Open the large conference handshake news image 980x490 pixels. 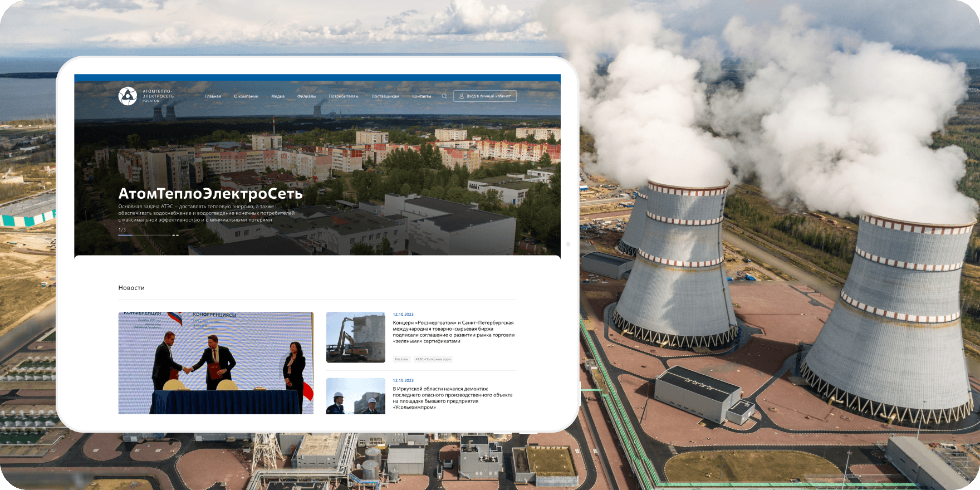pos(216,363)
